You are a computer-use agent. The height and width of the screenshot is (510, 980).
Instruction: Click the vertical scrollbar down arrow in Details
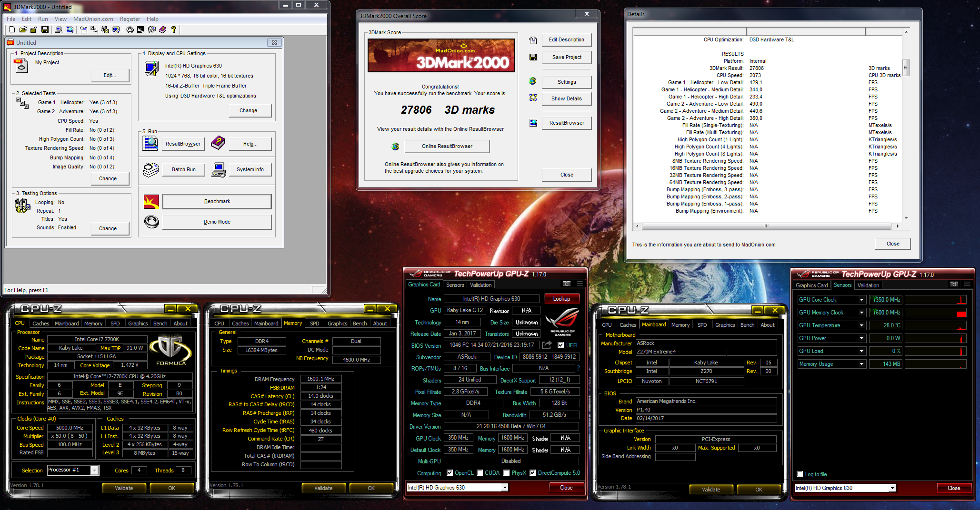click(x=906, y=218)
